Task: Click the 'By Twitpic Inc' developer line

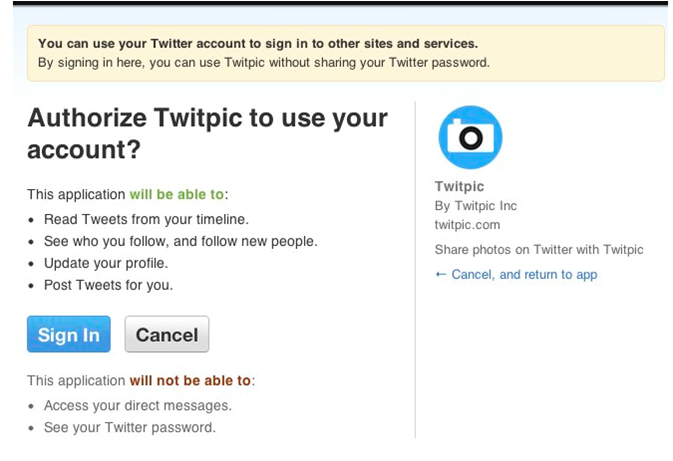Action: coord(476,206)
